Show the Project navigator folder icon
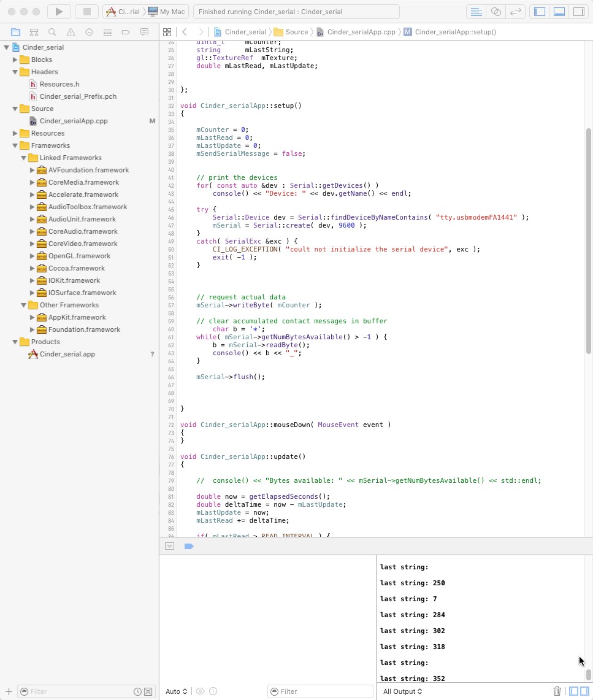593x700 pixels. click(15, 32)
